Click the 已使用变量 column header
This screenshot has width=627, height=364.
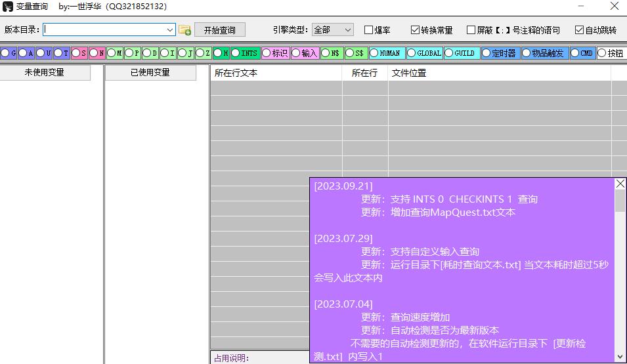click(x=150, y=73)
